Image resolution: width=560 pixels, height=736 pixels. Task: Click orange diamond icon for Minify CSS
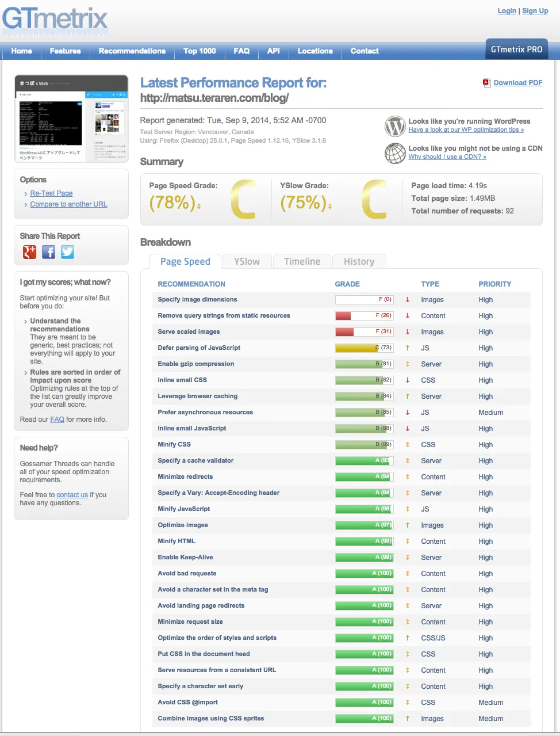pyautogui.click(x=408, y=445)
